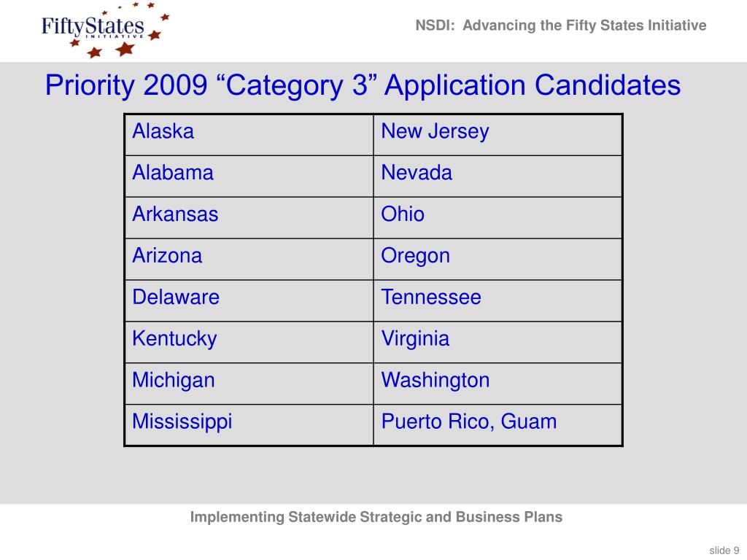Viewport: 747px width, 560px height.
Task: Select the Mississippi cell
Action: click(249, 425)
